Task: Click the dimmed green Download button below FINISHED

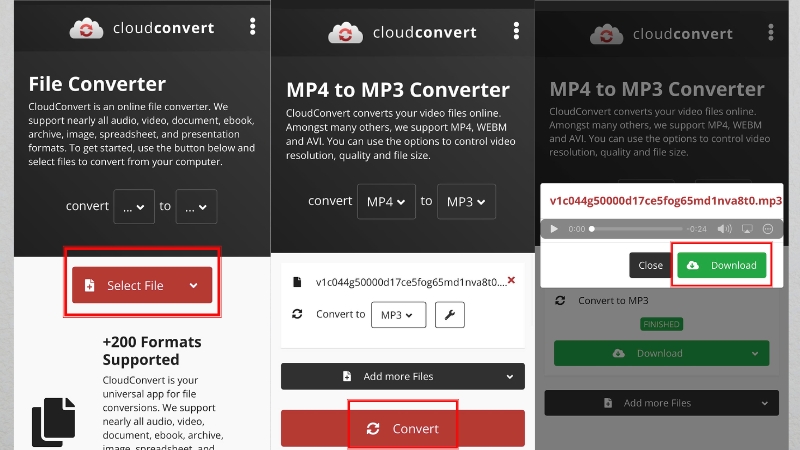Action: 661,353
